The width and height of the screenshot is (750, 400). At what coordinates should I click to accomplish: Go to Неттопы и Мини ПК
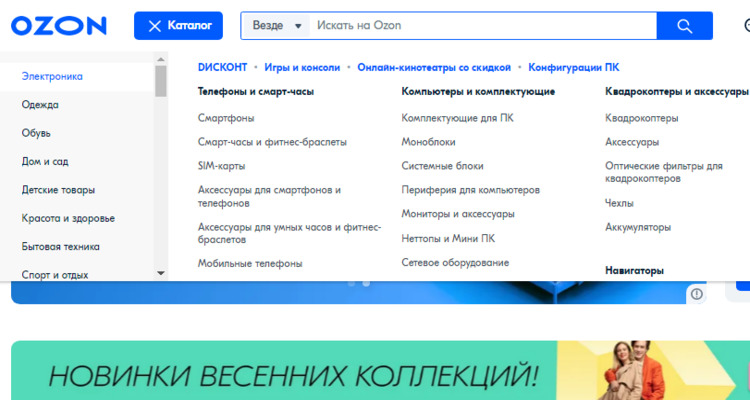point(448,238)
